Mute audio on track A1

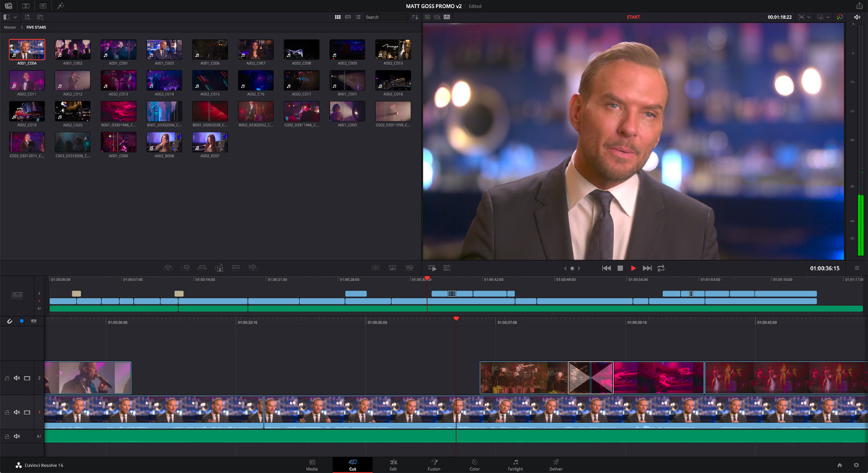(x=17, y=436)
